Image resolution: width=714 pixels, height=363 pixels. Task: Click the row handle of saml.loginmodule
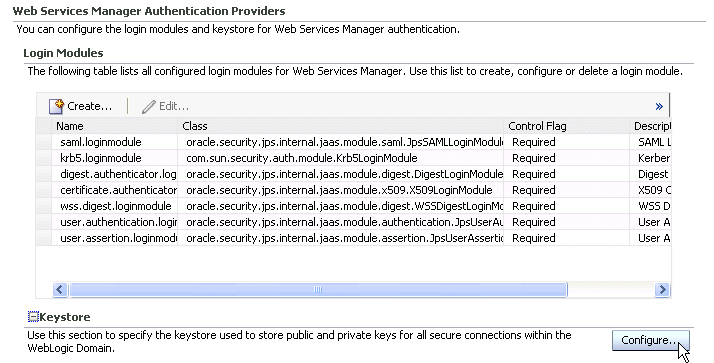coord(44,142)
